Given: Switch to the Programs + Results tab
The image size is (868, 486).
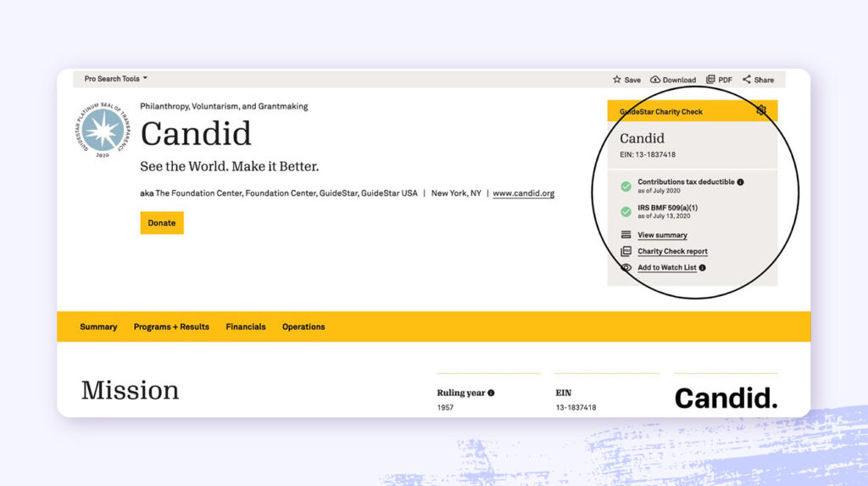Looking at the screenshot, I should pos(171,327).
